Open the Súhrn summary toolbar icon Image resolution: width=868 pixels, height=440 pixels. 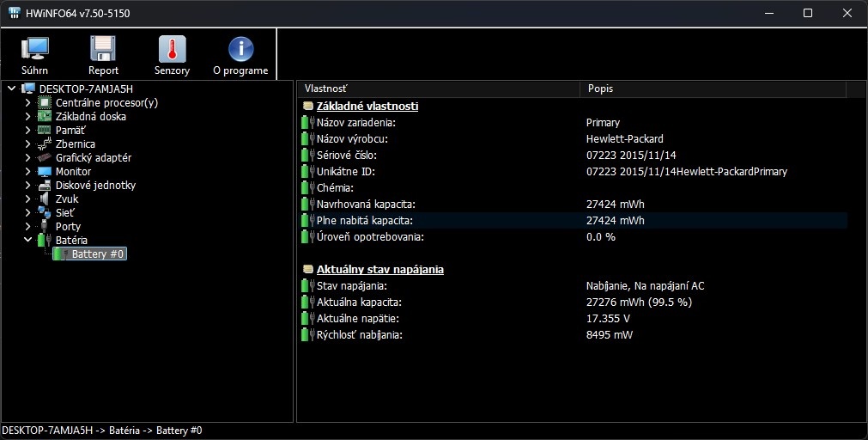34,50
